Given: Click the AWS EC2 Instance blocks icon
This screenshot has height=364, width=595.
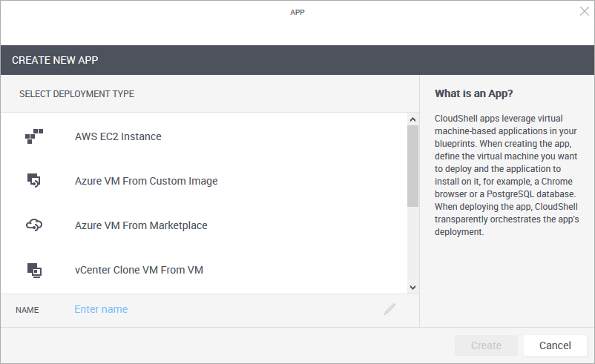Looking at the screenshot, I should [34, 136].
